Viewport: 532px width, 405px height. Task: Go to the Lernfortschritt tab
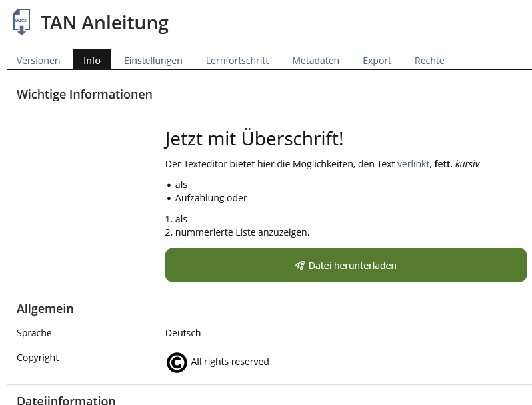[237, 61]
